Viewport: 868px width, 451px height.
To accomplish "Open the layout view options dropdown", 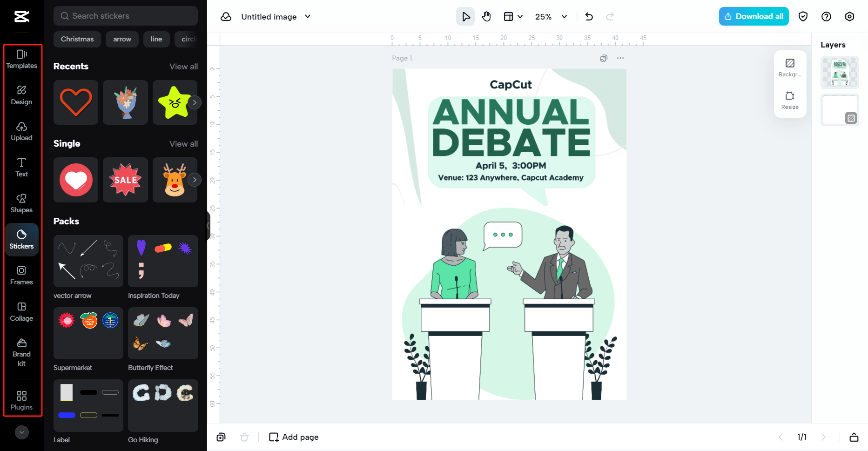I will point(513,17).
